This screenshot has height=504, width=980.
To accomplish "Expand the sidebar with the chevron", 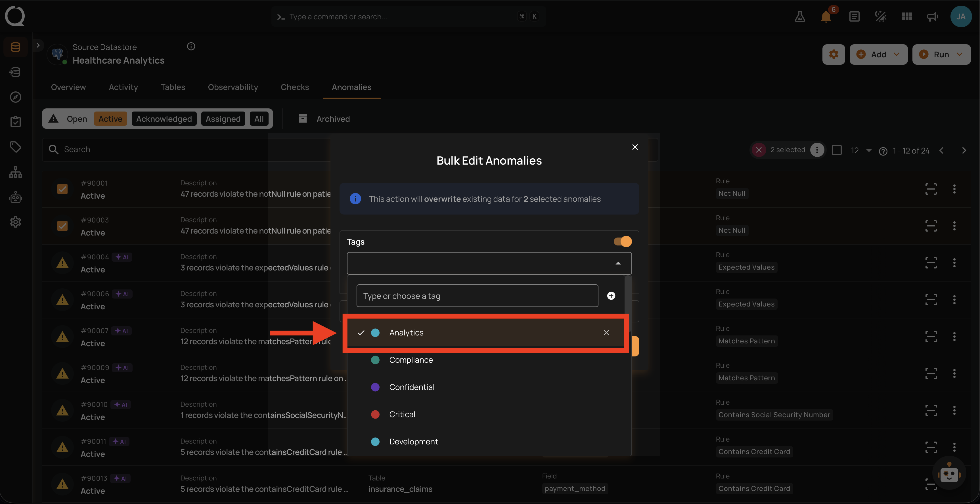I will point(38,45).
